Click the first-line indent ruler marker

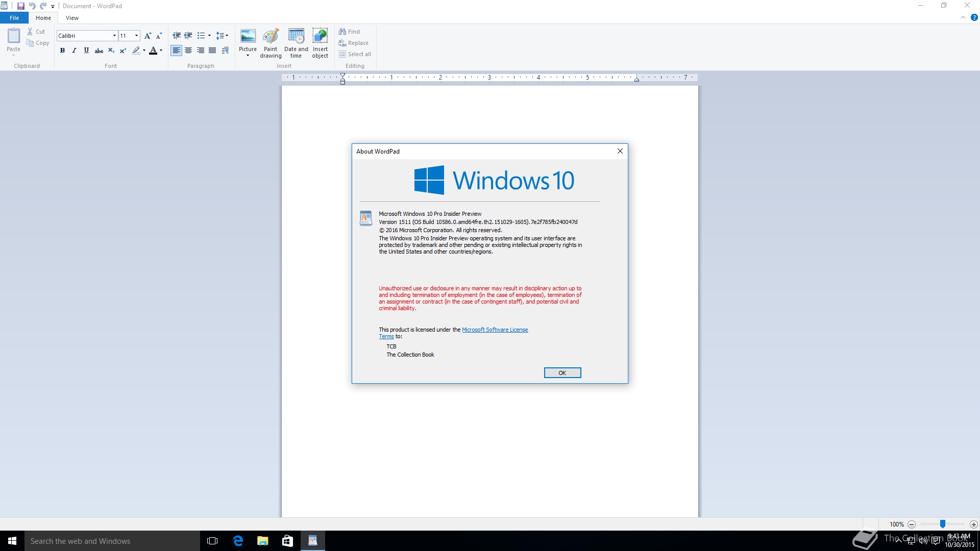342,76
